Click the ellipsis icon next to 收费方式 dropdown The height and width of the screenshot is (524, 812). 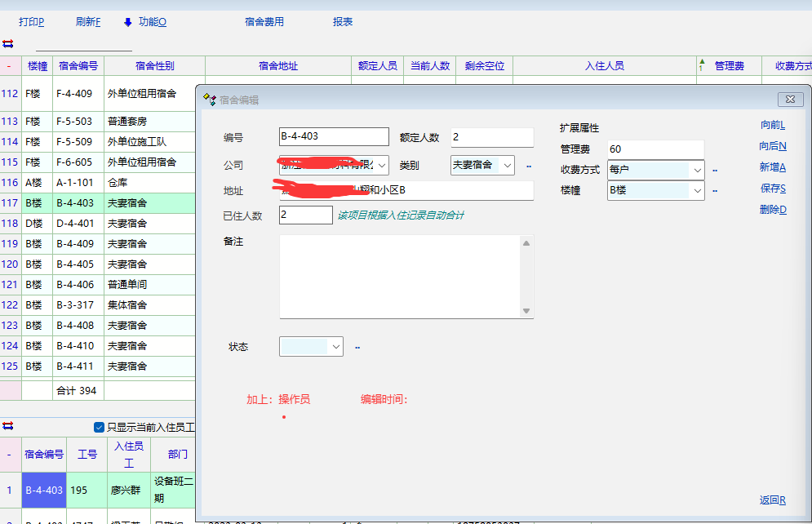click(715, 171)
